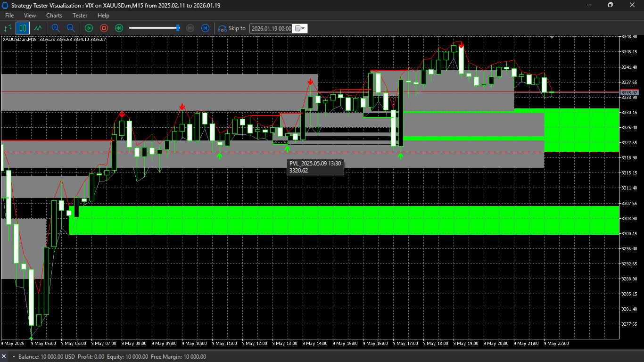Click the disabled fast-forward button
Image resolution: width=644 pixels, height=362 pixels.
click(x=190, y=28)
